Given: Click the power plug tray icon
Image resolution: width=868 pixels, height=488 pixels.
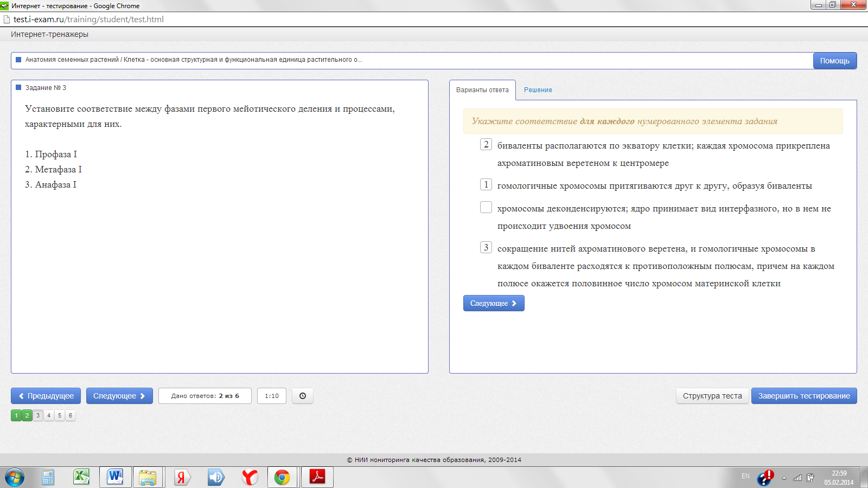Looking at the screenshot, I should [810, 478].
